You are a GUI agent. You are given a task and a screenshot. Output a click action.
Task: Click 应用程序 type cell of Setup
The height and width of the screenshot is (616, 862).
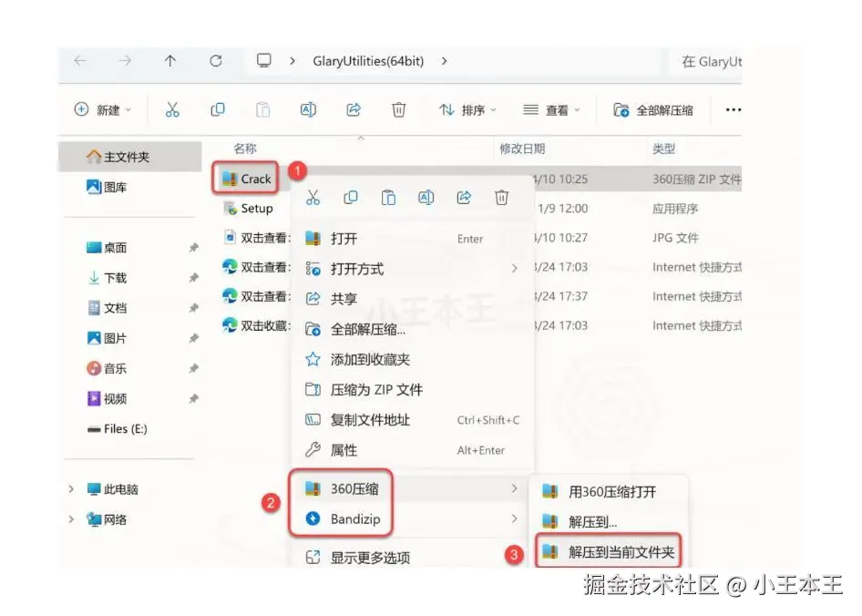coord(675,209)
